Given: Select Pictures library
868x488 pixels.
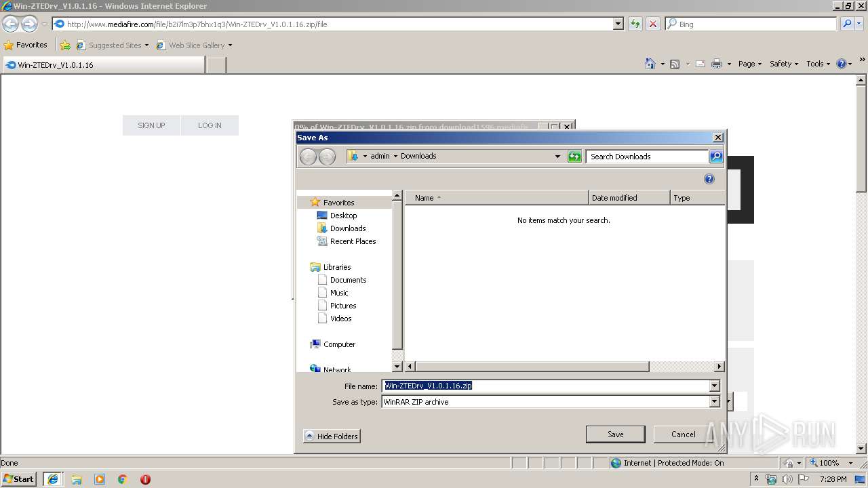Looking at the screenshot, I should [343, 306].
